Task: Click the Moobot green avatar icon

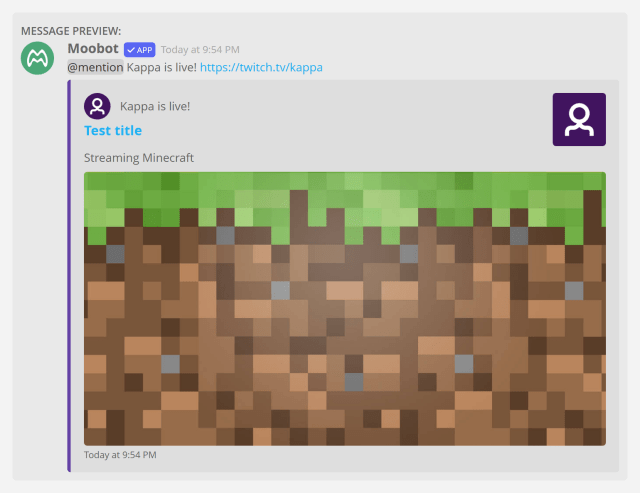Action: (37, 58)
